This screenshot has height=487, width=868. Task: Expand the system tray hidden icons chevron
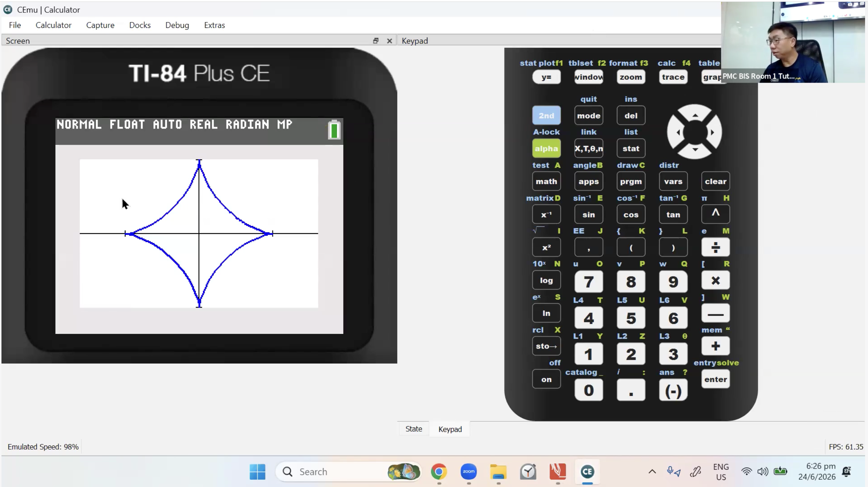pyautogui.click(x=652, y=472)
